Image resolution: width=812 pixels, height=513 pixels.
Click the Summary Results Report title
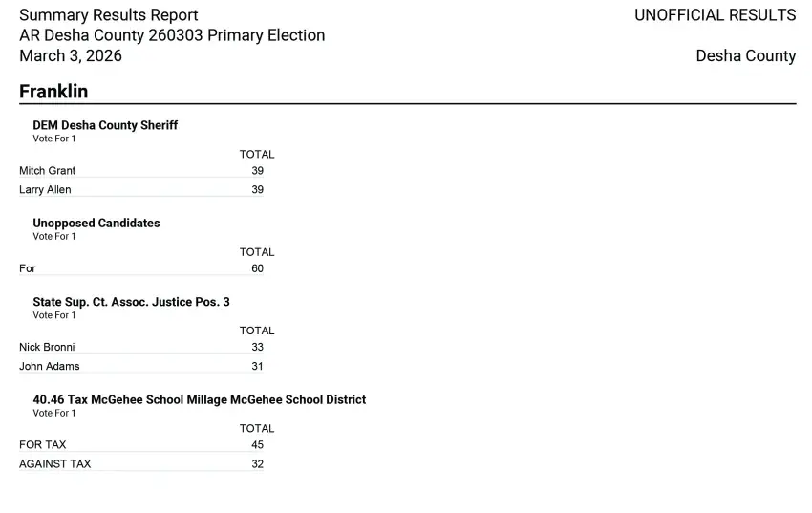pyautogui.click(x=109, y=15)
